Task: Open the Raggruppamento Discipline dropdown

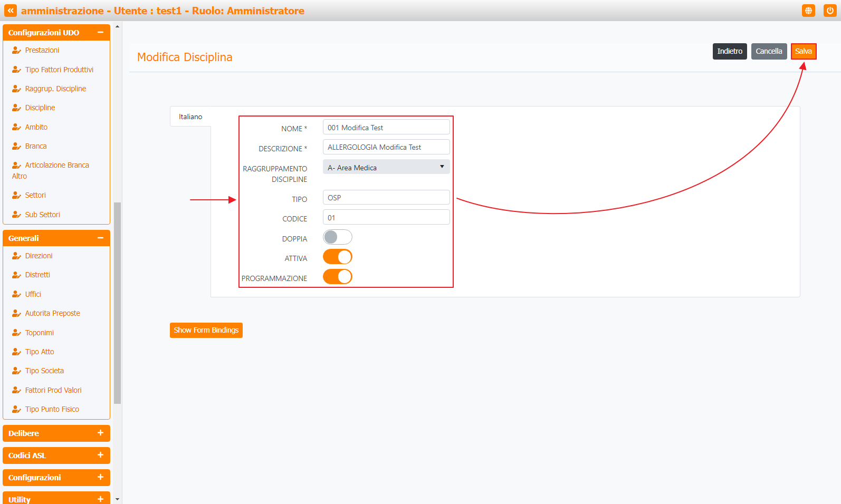Action: (386, 167)
